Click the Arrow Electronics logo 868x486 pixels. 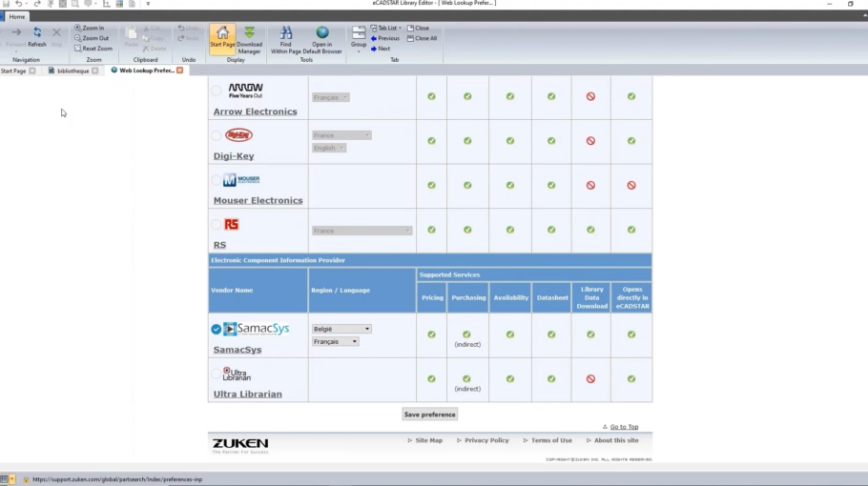246,91
